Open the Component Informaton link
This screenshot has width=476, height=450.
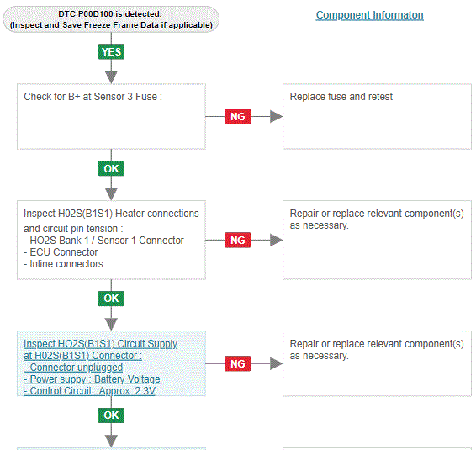tap(369, 15)
